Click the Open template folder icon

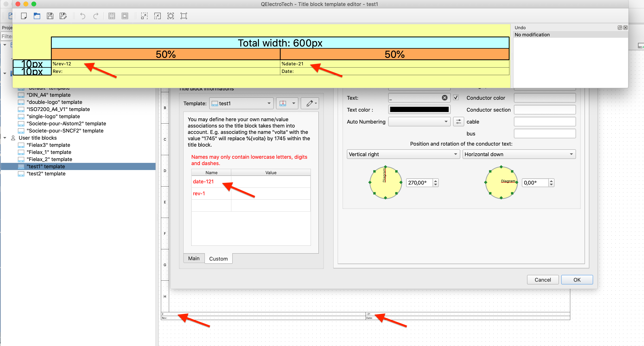[37, 16]
